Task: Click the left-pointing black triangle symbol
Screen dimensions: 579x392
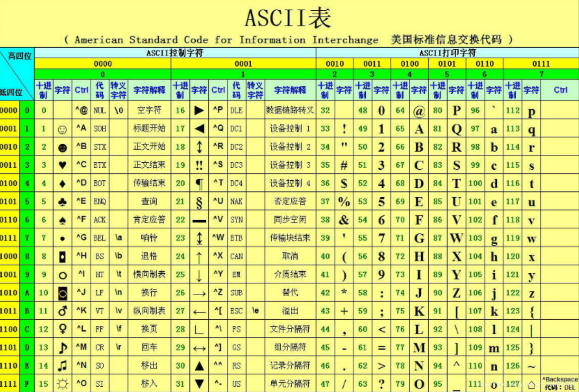Action: click(x=199, y=128)
